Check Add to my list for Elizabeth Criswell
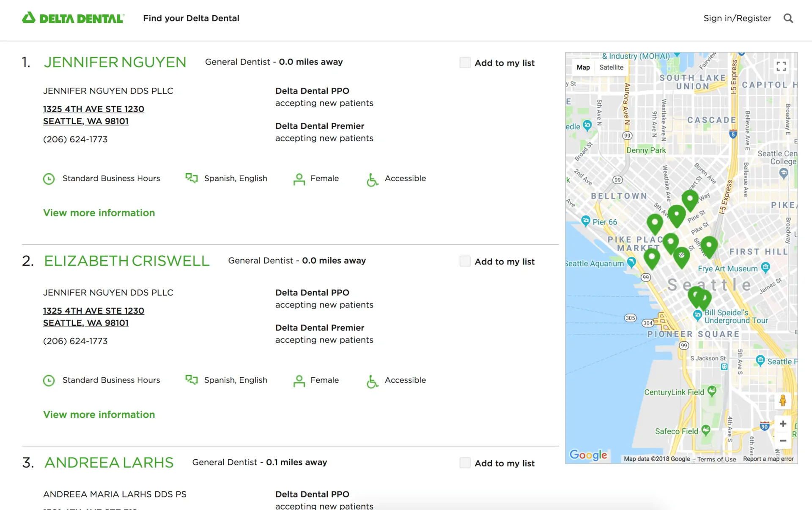The width and height of the screenshot is (812, 510). point(465,261)
